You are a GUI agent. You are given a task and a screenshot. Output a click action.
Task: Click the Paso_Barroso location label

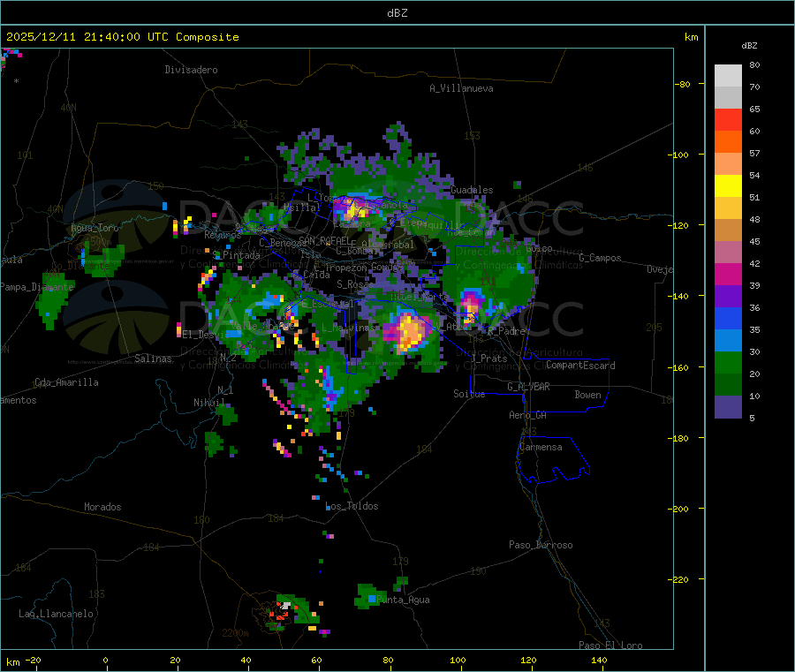coord(541,545)
